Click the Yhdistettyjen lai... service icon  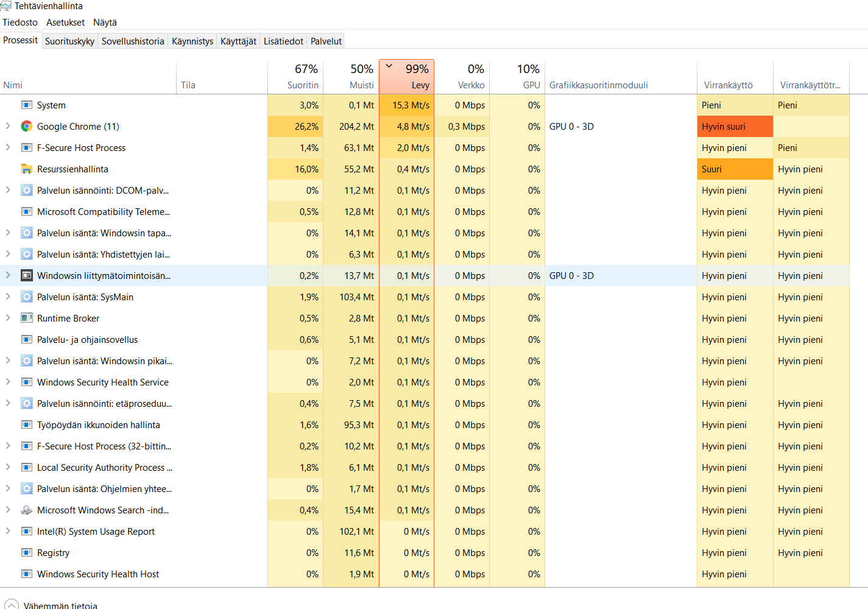pyautogui.click(x=27, y=255)
